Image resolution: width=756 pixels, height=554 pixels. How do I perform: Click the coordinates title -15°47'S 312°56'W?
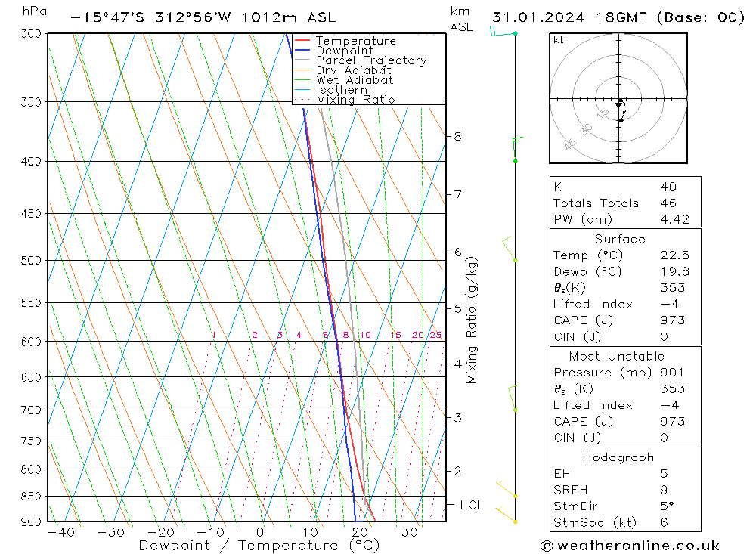point(151,17)
